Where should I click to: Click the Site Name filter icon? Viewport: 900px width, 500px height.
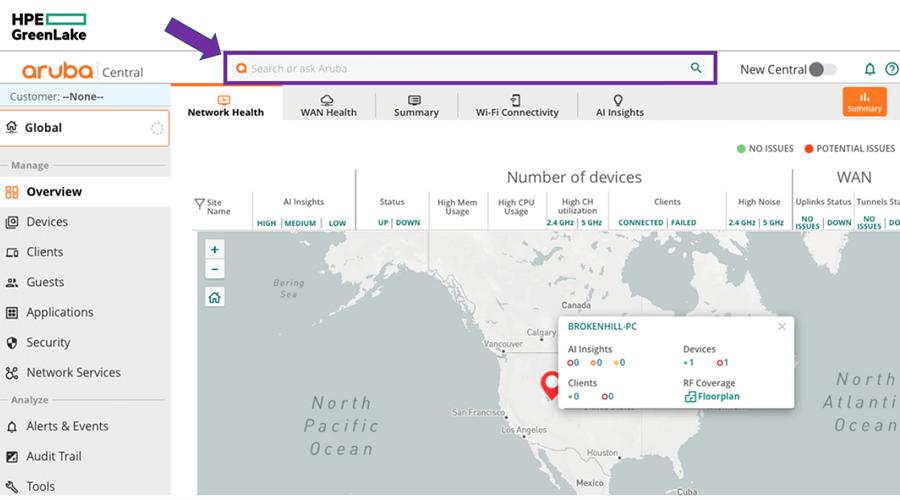(199, 204)
